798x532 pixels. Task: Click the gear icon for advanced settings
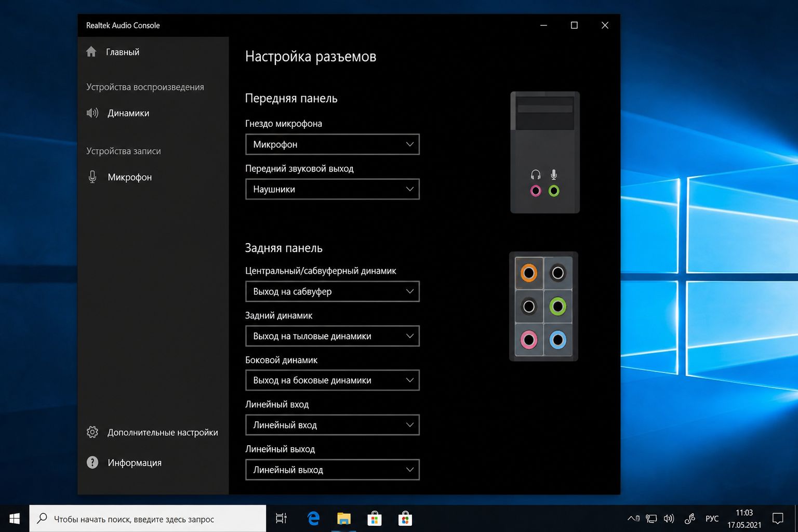coord(92,432)
